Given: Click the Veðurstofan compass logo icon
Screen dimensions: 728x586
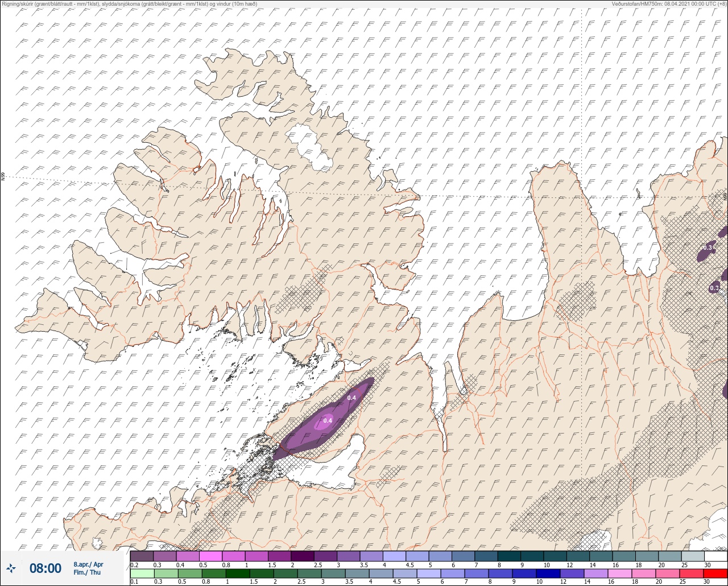Looking at the screenshot, I should coord(11,568).
